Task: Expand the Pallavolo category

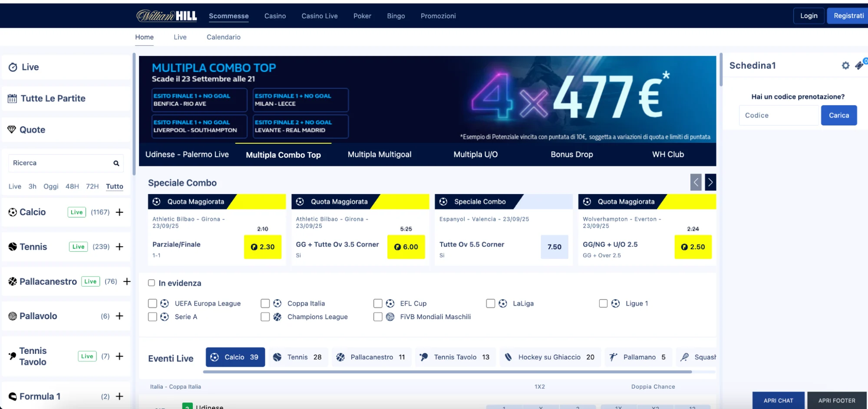Action: pos(119,316)
